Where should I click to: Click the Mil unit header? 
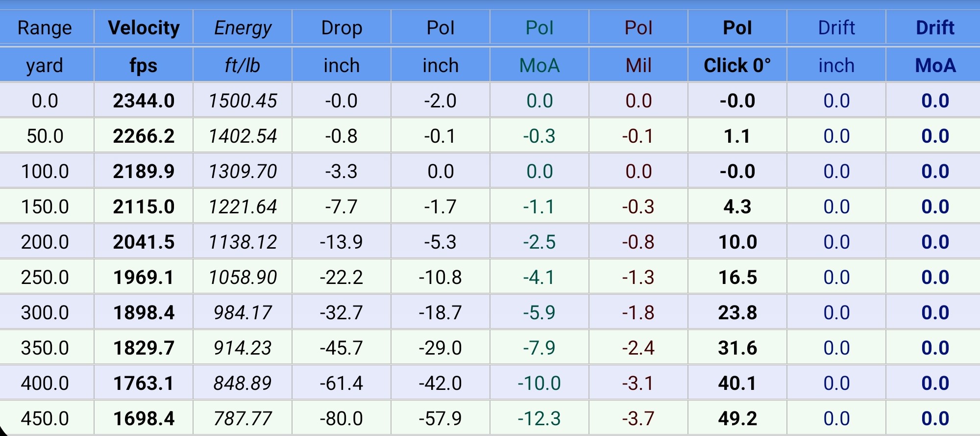[x=638, y=65]
